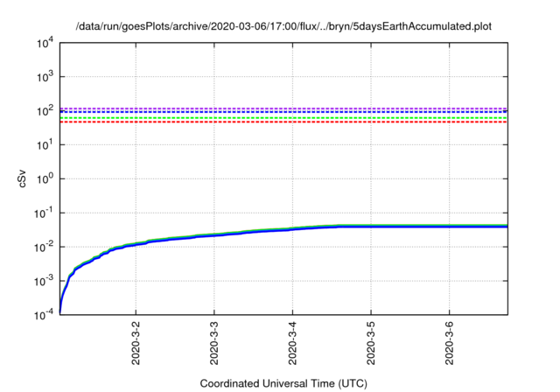Click the 2020-3-5 date label
Image resolution: width=560 pixels, height=392 pixels.
pos(371,343)
